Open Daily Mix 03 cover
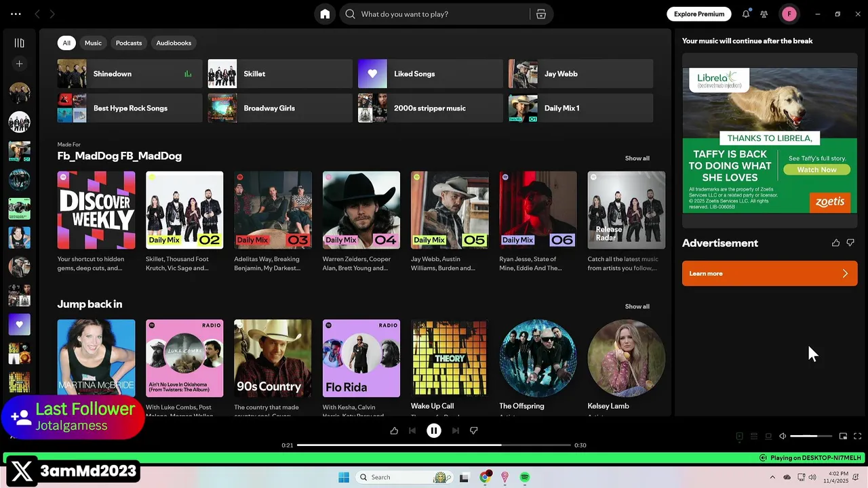 273,210
